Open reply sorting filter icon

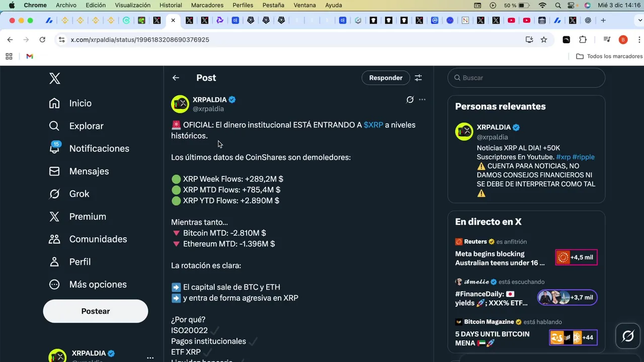coord(418,78)
